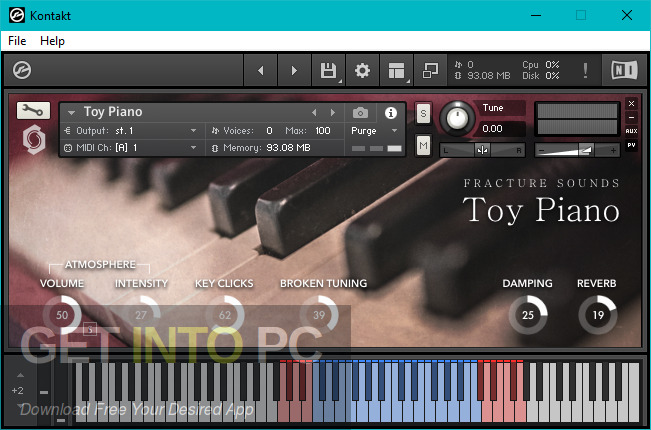
Task: Edit the Max voices value 100
Action: [x=323, y=131]
